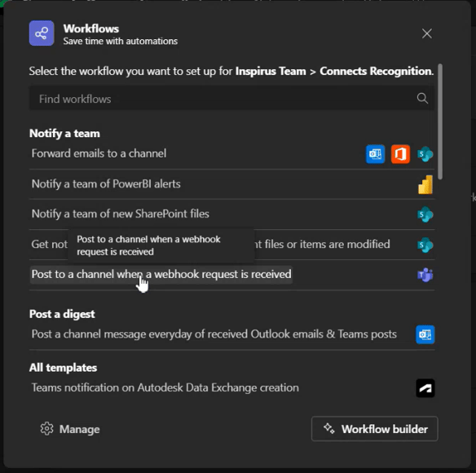The height and width of the screenshot is (473, 476).
Task: Click the sparkle icon on Workflow builder
Action: [329, 428]
